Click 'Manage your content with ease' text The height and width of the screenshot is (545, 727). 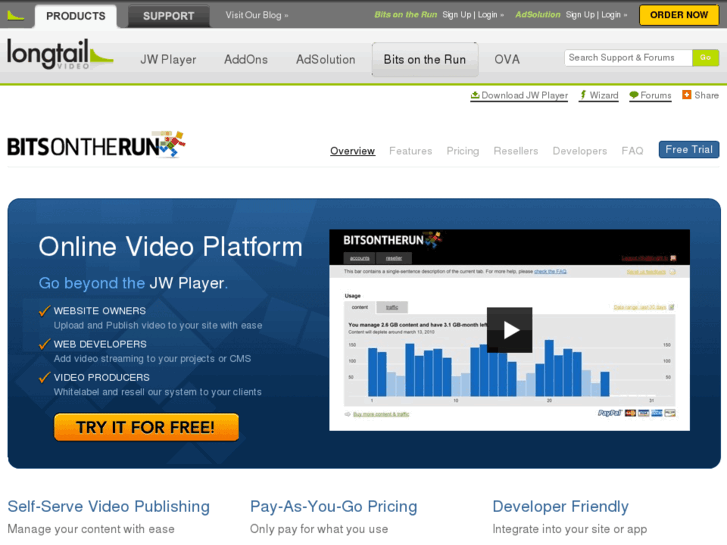(91, 529)
